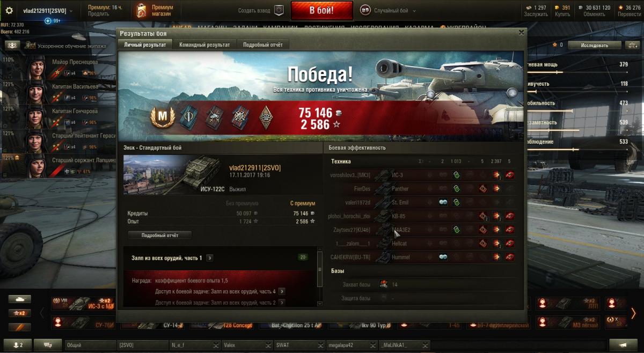
Task: Toggle Ускоренное обучение экипажа checkbox
Action: pyautogui.click(x=29, y=46)
